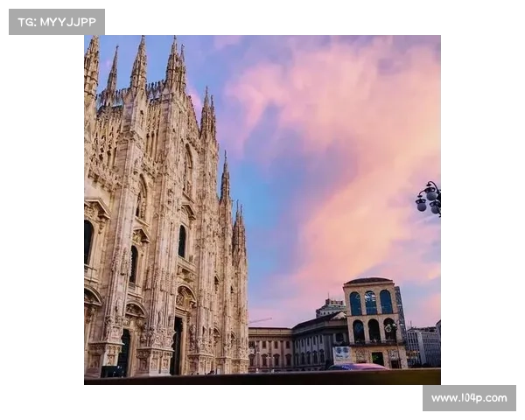
Task: Click the TG: MYYJJPP label
Action: (57, 22)
